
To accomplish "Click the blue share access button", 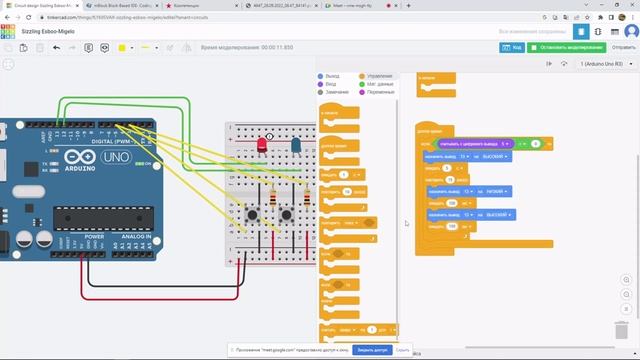I will [372, 350].
